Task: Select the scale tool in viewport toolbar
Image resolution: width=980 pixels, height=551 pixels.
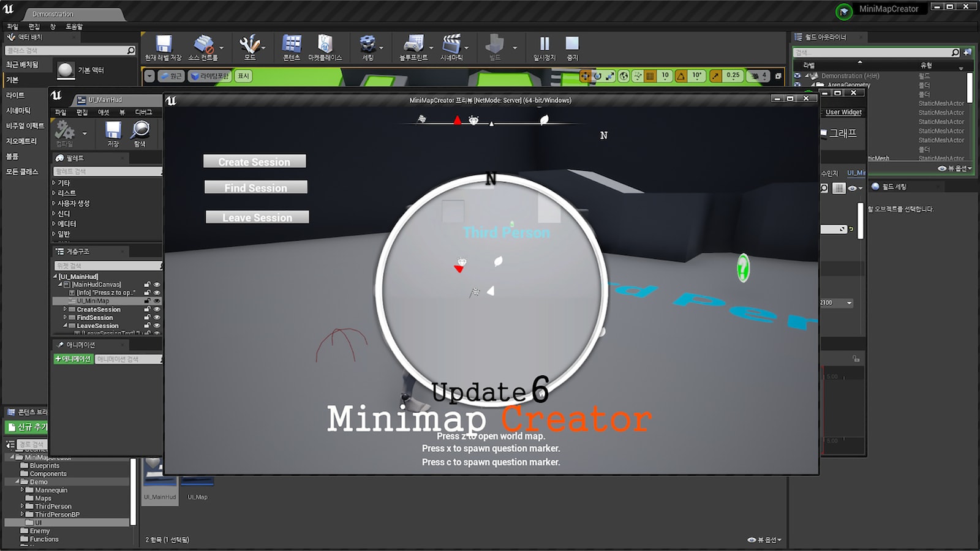Action: point(608,76)
